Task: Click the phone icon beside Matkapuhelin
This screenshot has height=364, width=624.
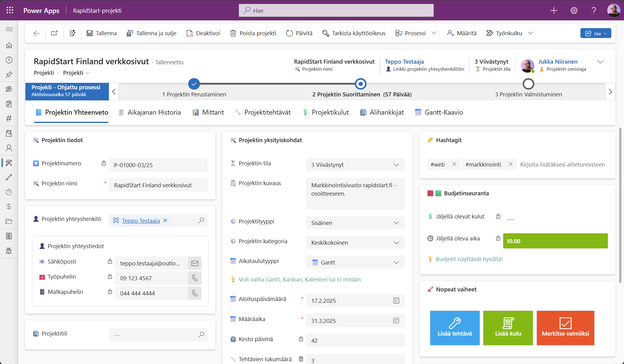Action: pyautogui.click(x=195, y=293)
